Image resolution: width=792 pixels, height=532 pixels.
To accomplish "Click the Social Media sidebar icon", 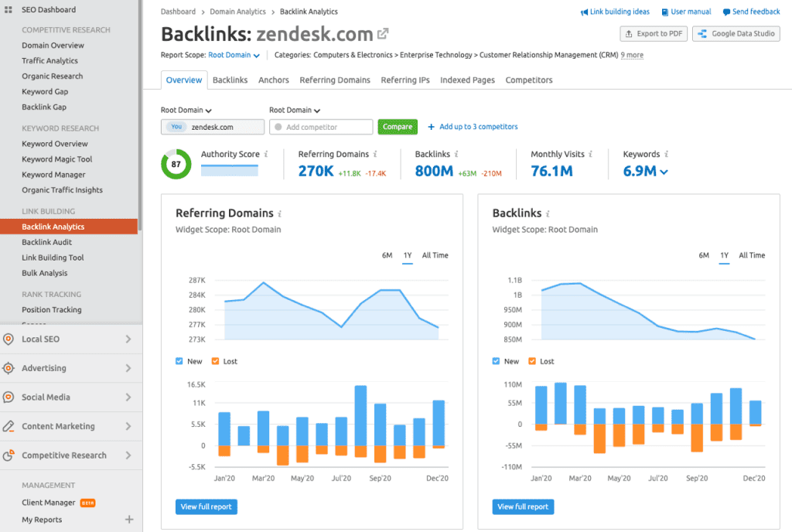I will (9, 397).
